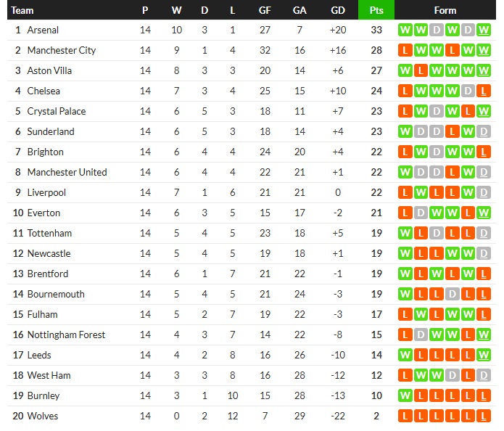Click Arsenal's most recent form result badge
The height and width of the screenshot is (431, 504).
pos(484,30)
